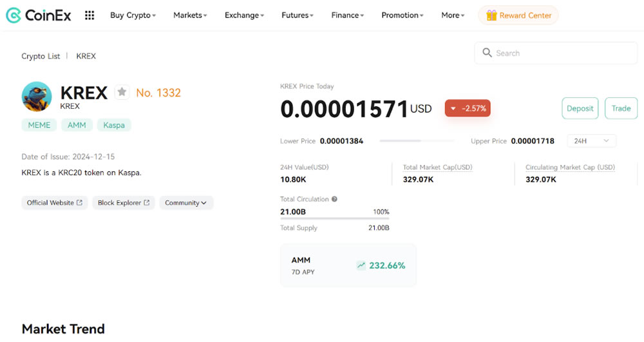
Task: Click the Deposit button
Action: click(580, 108)
